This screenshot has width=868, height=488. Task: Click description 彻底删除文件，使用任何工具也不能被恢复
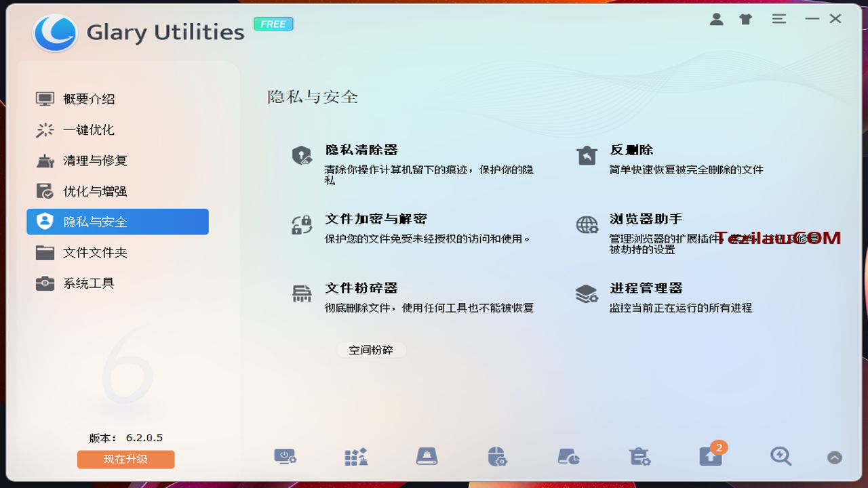[x=429, y=308]
